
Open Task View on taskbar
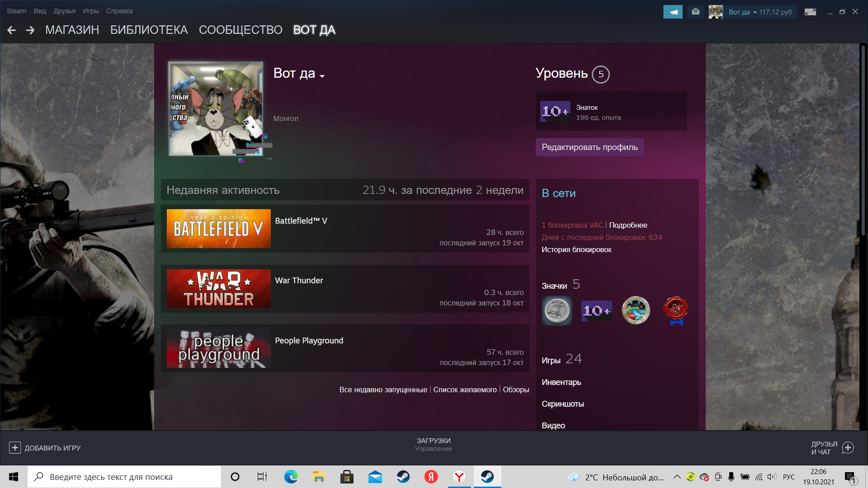[262, 477]
